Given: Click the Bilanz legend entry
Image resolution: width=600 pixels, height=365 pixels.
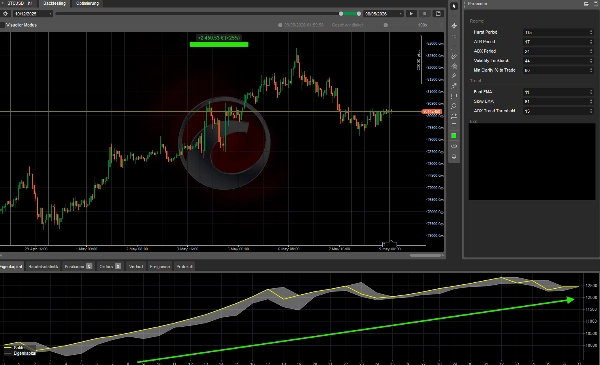Looking at the screenshot, I should (14, 347).
